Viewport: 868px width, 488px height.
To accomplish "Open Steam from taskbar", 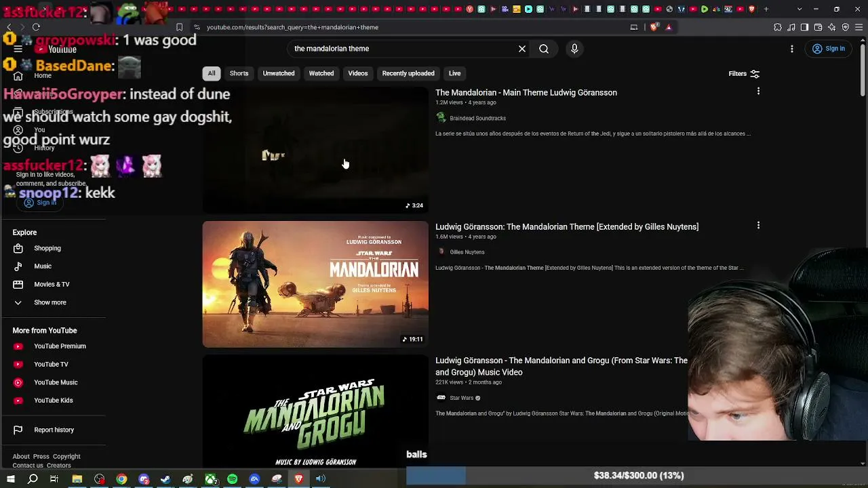I will (165, 479).
